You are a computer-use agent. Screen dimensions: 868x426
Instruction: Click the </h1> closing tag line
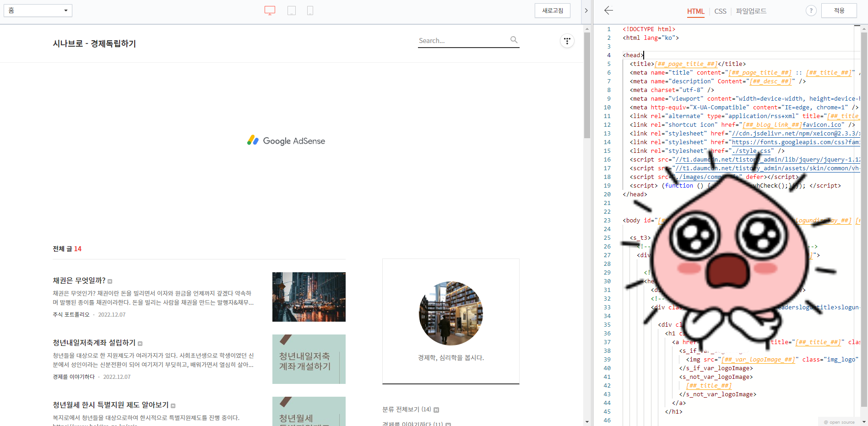pos(673,412)
